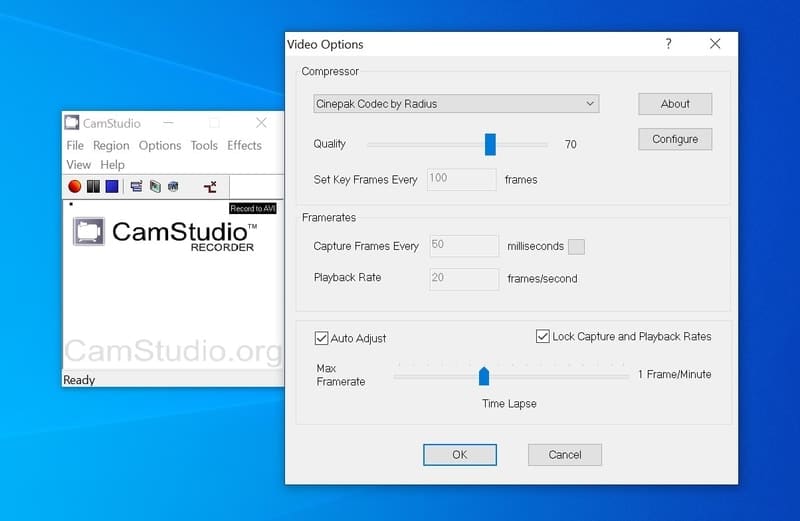
Task: Click the red Record button in CamStudio
Action: (x=74, y=187)
